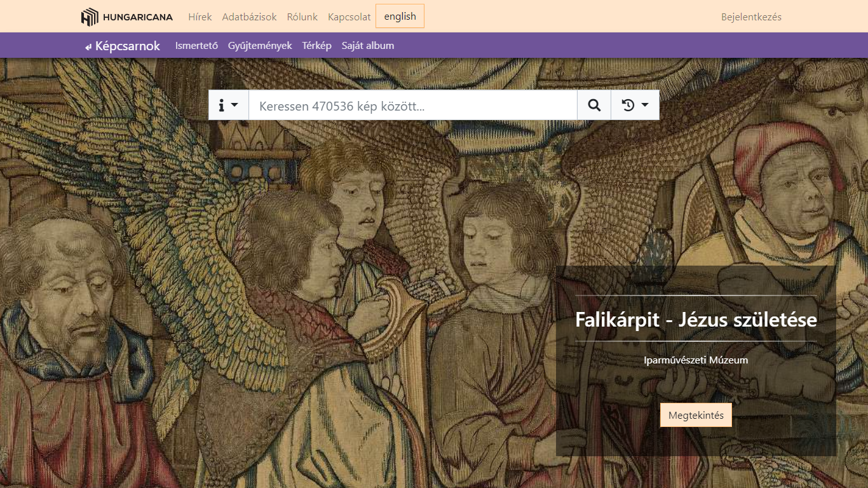Open the Hírek menu item
868x488 pixels.
tap(200, 17)
